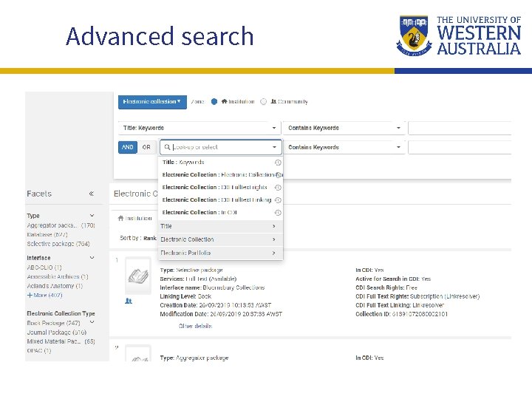Filter by OPAC facet

(38, 350)
